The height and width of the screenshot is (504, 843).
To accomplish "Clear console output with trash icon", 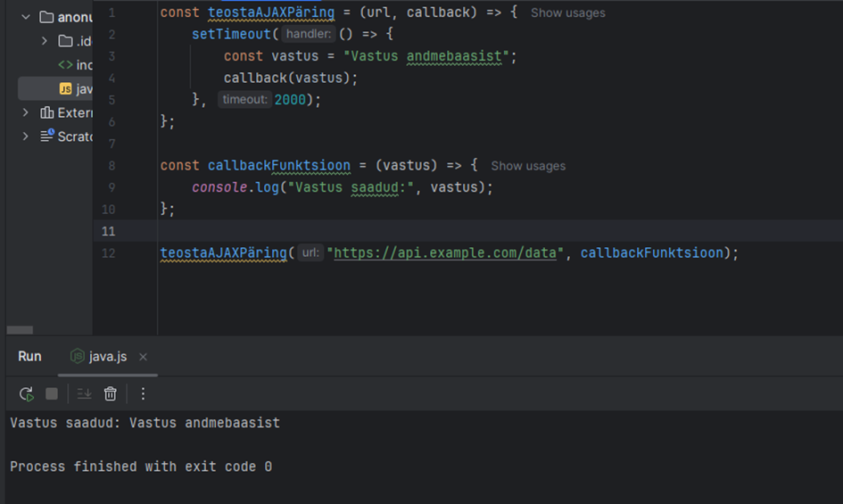I will point(111,393).
